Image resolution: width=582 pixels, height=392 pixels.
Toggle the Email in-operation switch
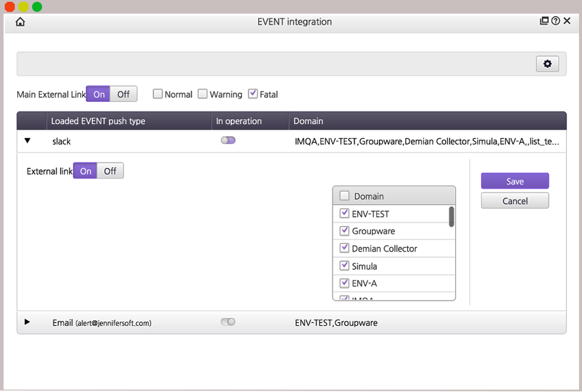pyautogui.click(x=228, y=322)
